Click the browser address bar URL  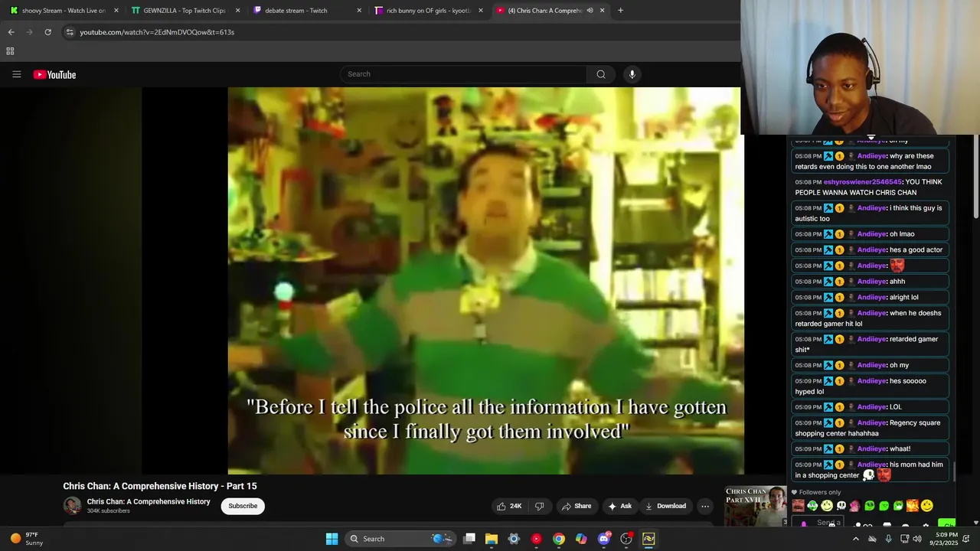coord(157,32)
